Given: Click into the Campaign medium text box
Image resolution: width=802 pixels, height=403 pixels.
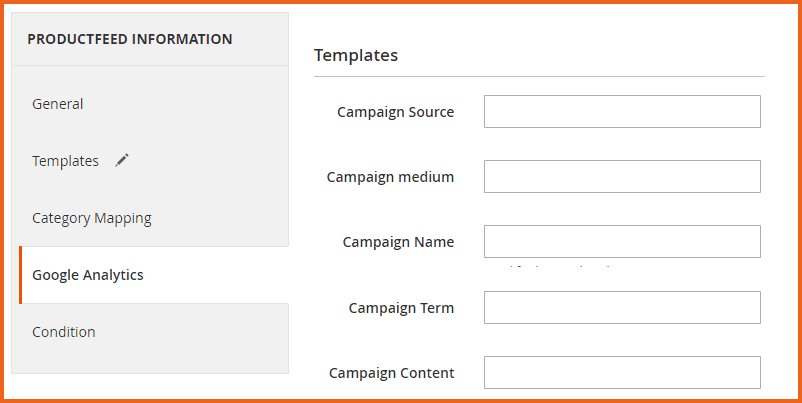Looking at the screenshot, I should pyautogui.click(x=622, y=177).
